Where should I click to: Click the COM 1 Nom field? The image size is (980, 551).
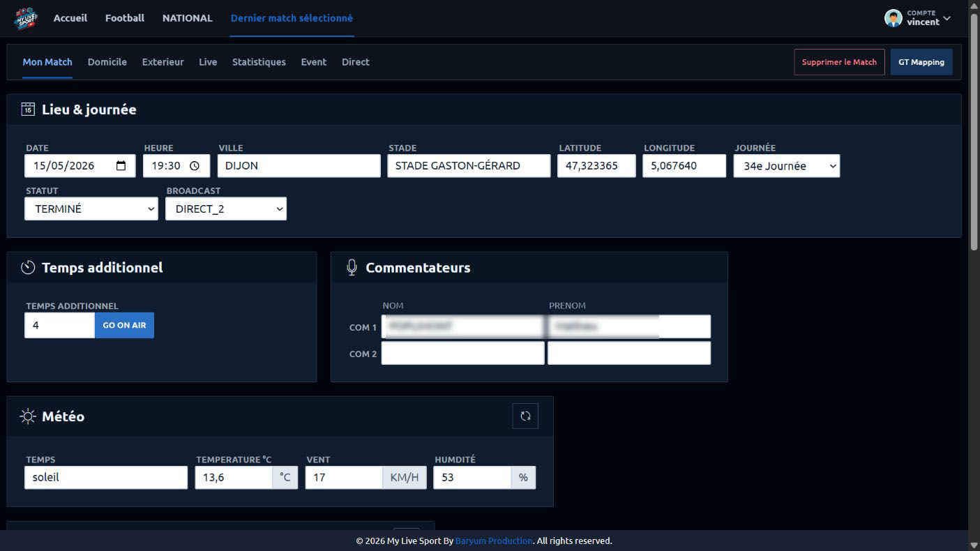[463, 326]
